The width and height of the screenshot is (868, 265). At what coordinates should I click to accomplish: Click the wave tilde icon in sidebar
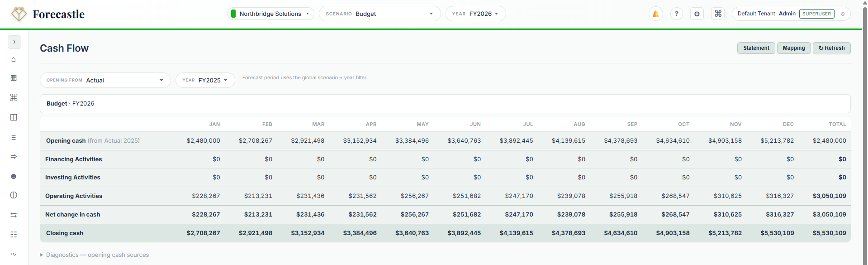tap(14, 254)
